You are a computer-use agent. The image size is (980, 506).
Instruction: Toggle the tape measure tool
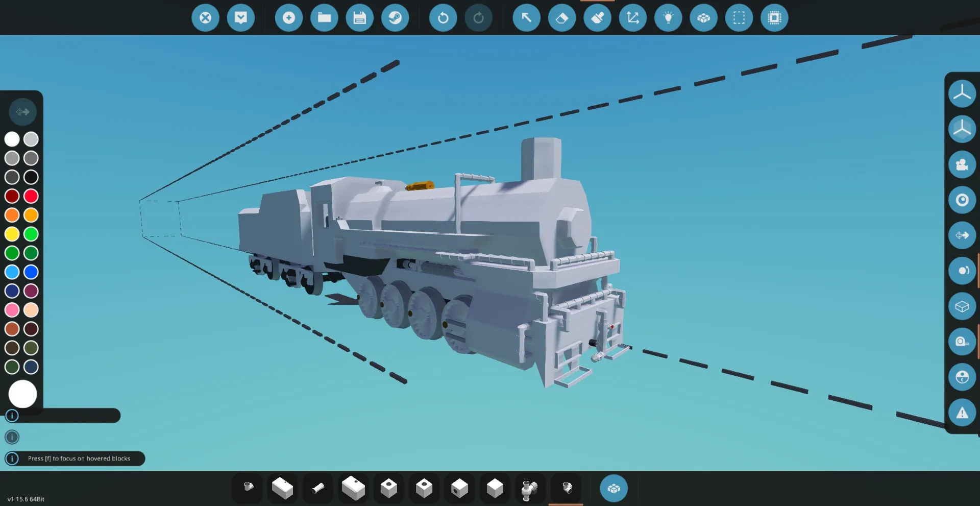pos(962,342)
